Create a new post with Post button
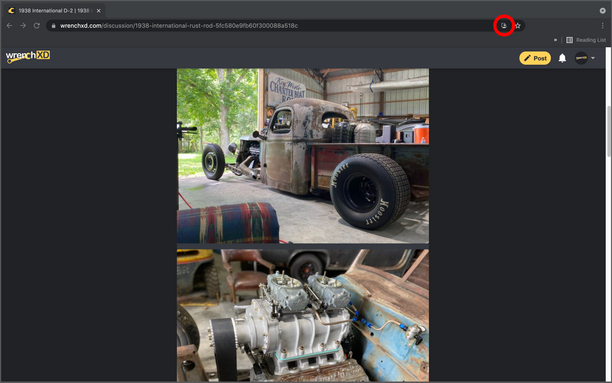The image size is (612, 383). [x=535, y=58]
